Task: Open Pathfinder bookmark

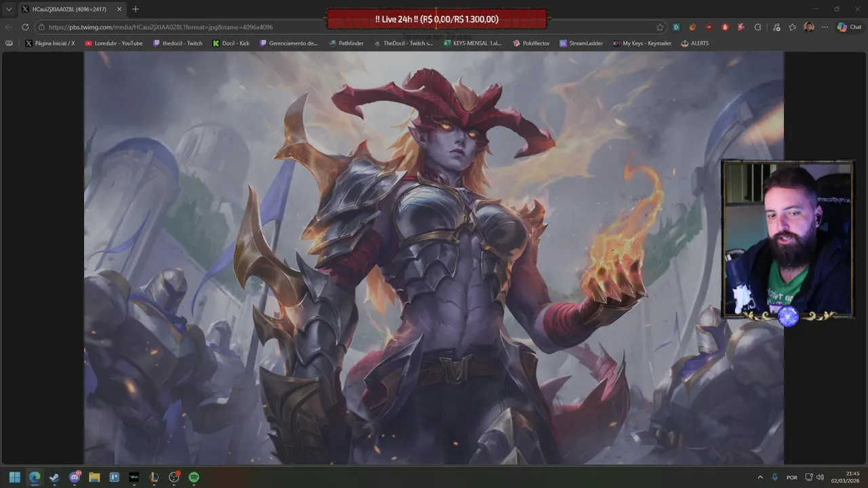Action: pyautogui.click(x=347, y=43)
